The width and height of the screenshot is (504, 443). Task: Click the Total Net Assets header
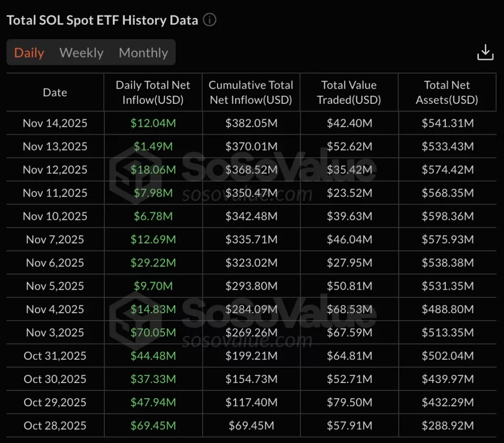(447, 92)
